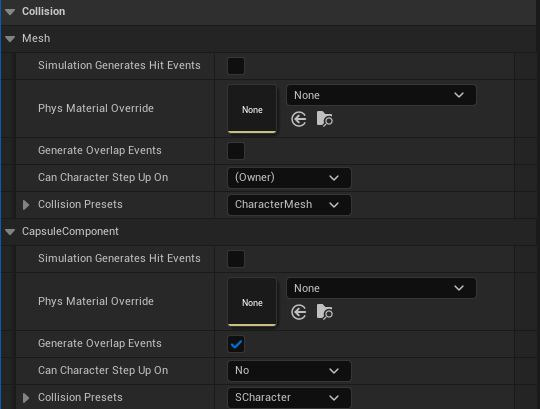Select CapsuleComponent Generate Overlap Events label
Viewport: 540px width, 409px height.
coord(100,344)
